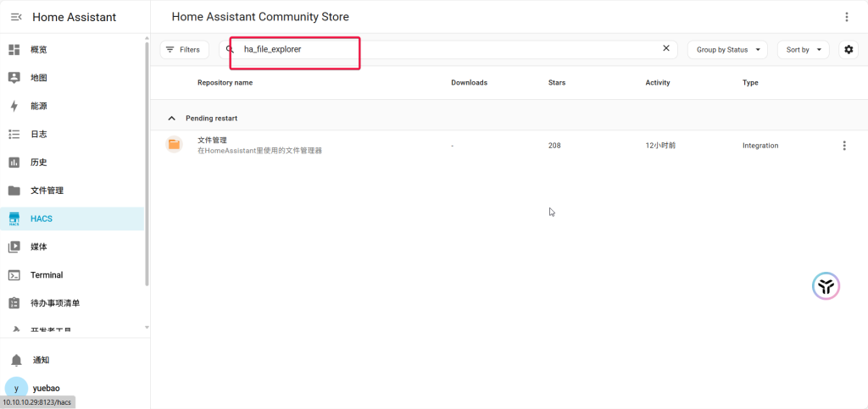The height and width of the screenshot is (409, 868).
Task: Click the Pending restart group label
Action: click(x=211, y=119)
